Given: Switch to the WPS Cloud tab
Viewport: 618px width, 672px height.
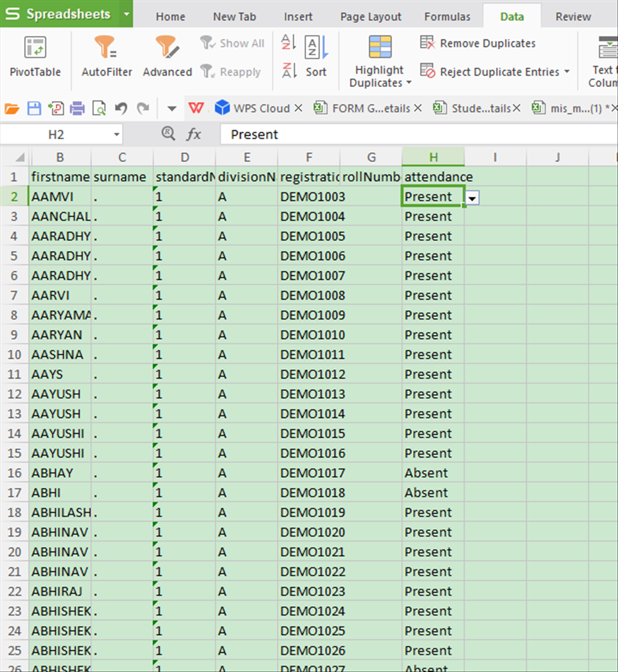Looking at the screenshot, I should click(x=252, y=108).
